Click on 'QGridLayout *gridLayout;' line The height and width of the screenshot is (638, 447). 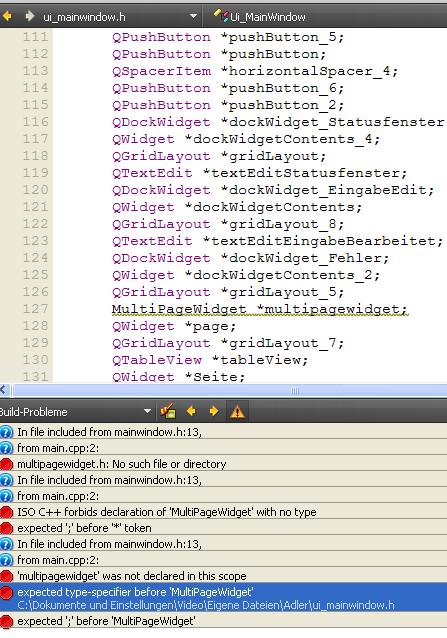[219, 156]
